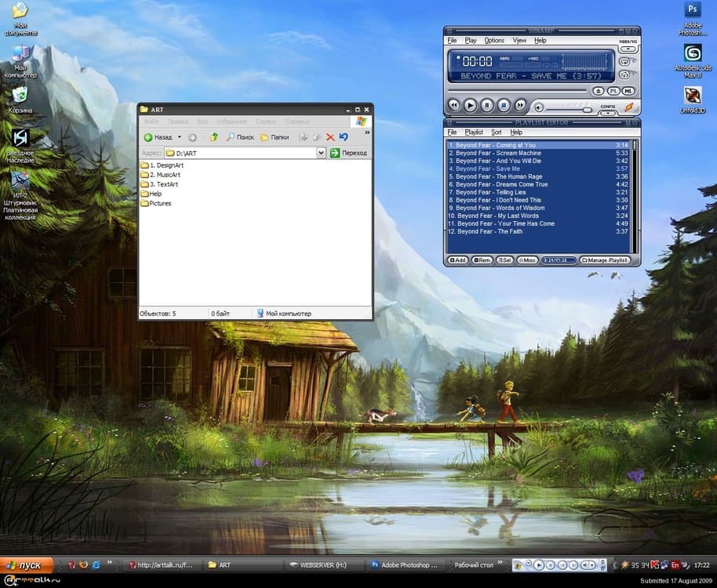Open the address bar dropdown in ART window

coord(321,153)
